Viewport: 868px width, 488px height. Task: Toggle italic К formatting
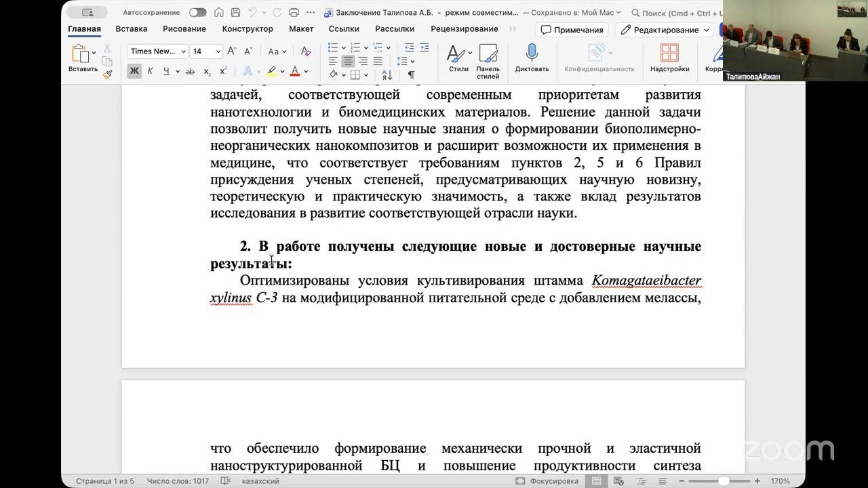coord(150,71)
